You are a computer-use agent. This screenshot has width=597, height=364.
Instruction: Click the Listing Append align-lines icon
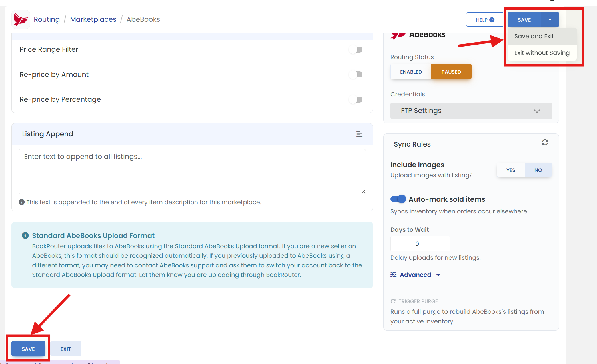pos(359,134)
